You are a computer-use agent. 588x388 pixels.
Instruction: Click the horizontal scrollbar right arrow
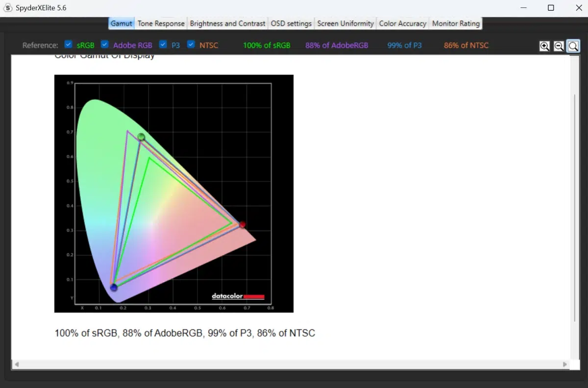[565, 364]
